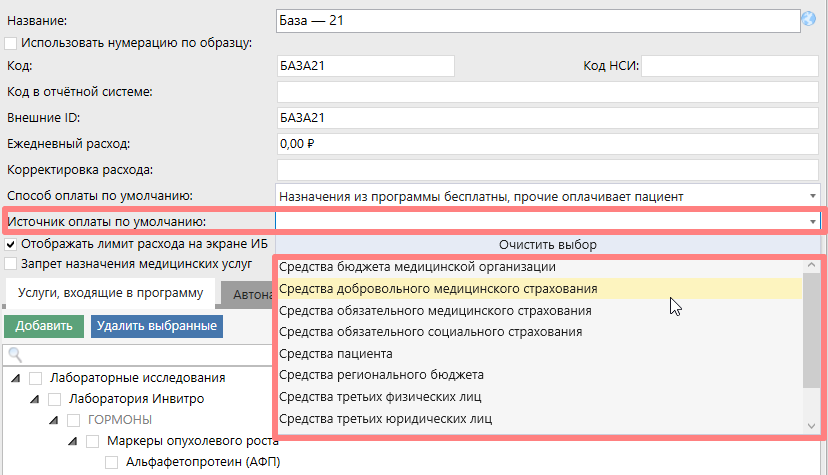Click into the 'Код НСИ' input field

(x=730, y=66)
